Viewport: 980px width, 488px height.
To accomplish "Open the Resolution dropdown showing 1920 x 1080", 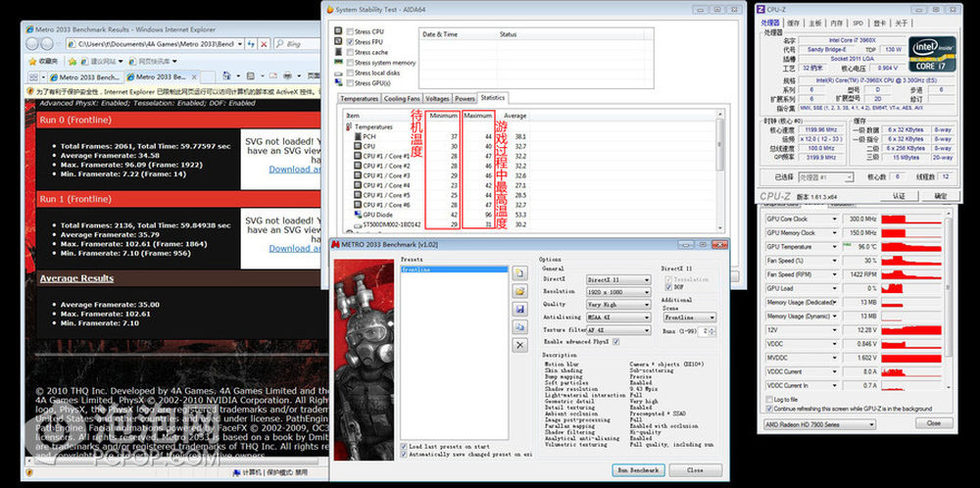I will (618, 292).
